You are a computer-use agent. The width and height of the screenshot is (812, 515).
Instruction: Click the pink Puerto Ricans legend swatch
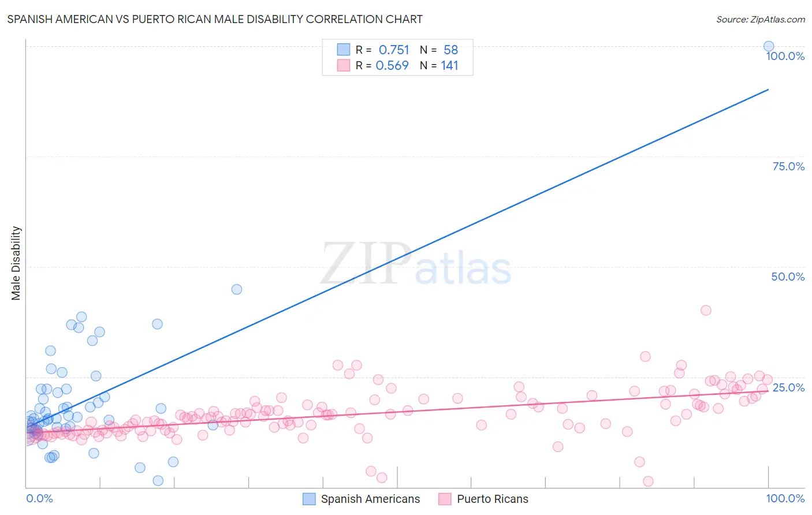tap(445, 499)
